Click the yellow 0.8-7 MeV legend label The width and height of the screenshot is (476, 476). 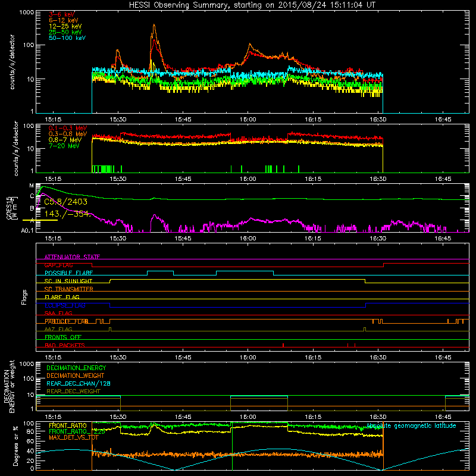click(65, 140)
